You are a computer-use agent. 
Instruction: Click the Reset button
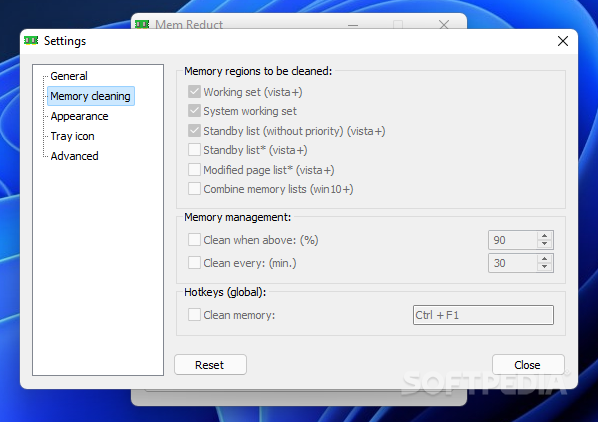click(210, 365)
